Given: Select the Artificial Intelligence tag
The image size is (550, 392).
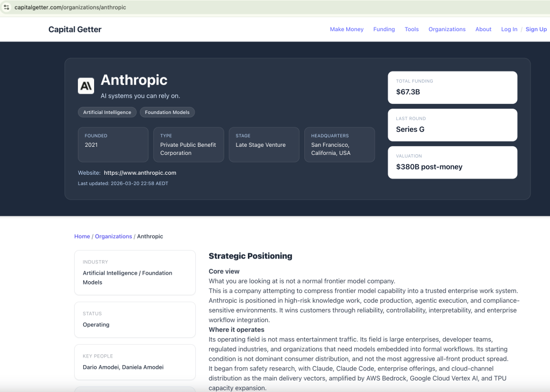Looking at the screenshot, I should pos(107,112).
